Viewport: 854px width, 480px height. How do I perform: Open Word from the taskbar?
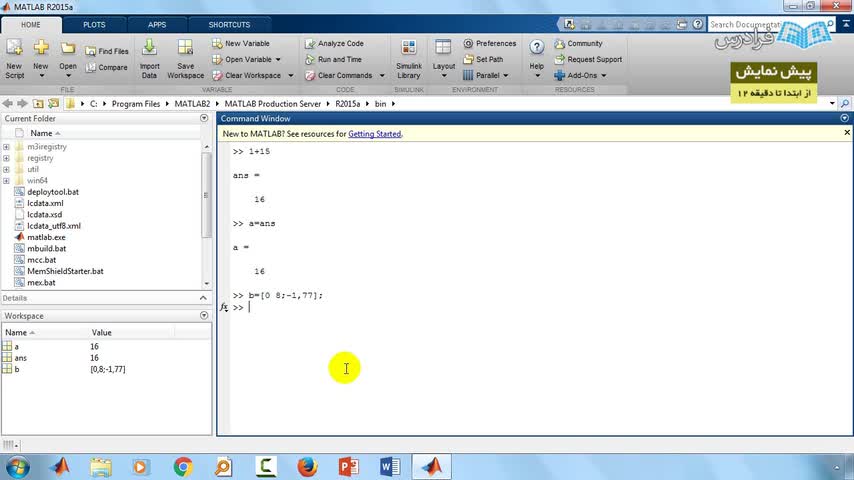(x=390, y=467)
